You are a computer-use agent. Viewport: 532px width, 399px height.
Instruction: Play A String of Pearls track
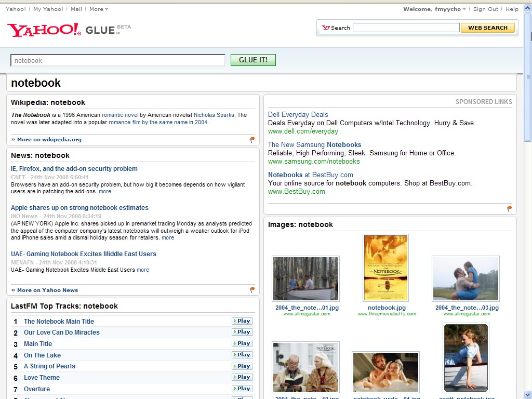(x=242, y=366)
